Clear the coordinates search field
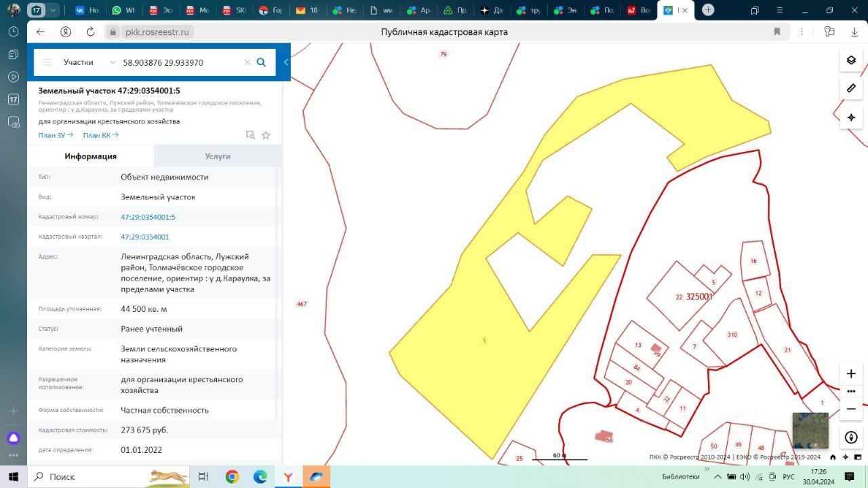This screenshot has width=868, height=488. (x=248, y=62)
